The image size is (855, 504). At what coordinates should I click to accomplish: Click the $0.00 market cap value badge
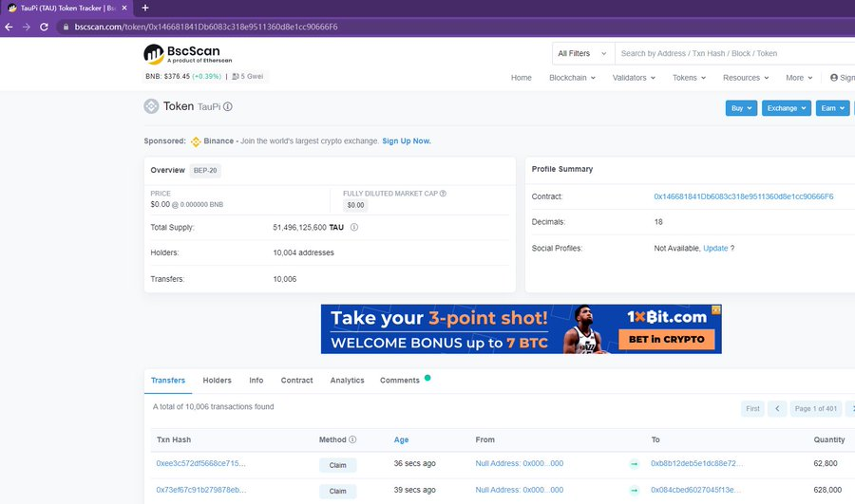(355, 205)
